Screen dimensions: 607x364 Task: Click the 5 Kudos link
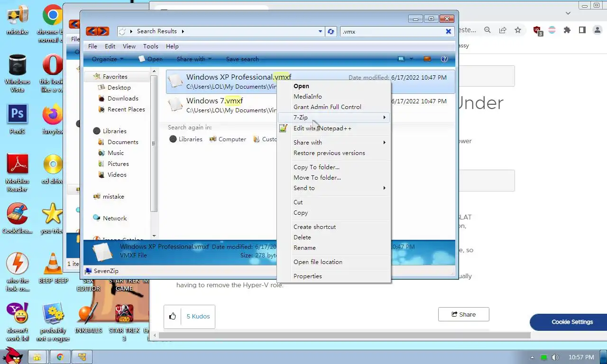coord(198,316)
